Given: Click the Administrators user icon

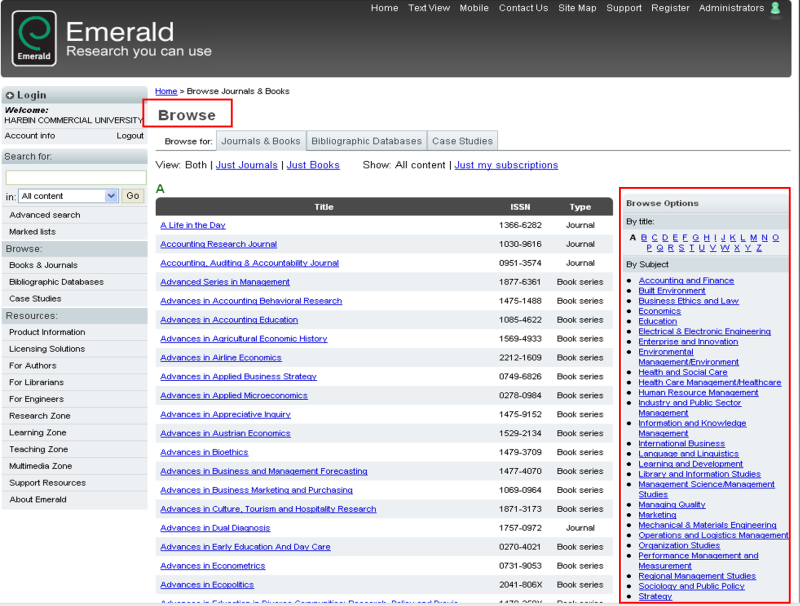Looking at the screenshot, I should pyautogui.click(x=775, y=8).
